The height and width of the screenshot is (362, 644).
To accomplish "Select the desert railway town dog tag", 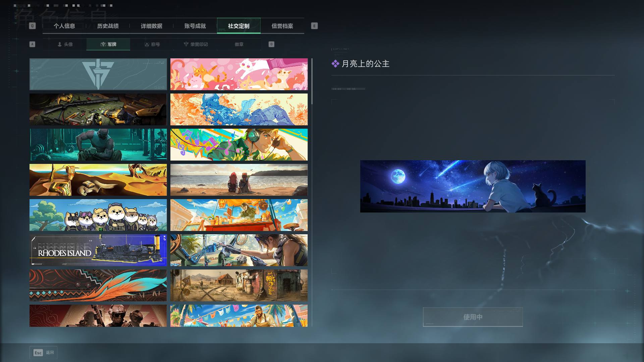I will tap(239, 286).
